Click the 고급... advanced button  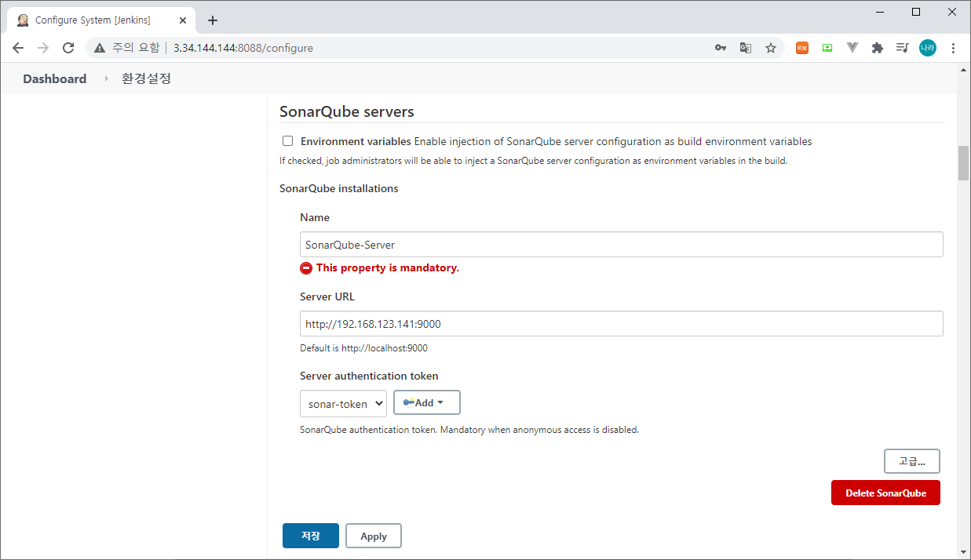coord(912,461)
